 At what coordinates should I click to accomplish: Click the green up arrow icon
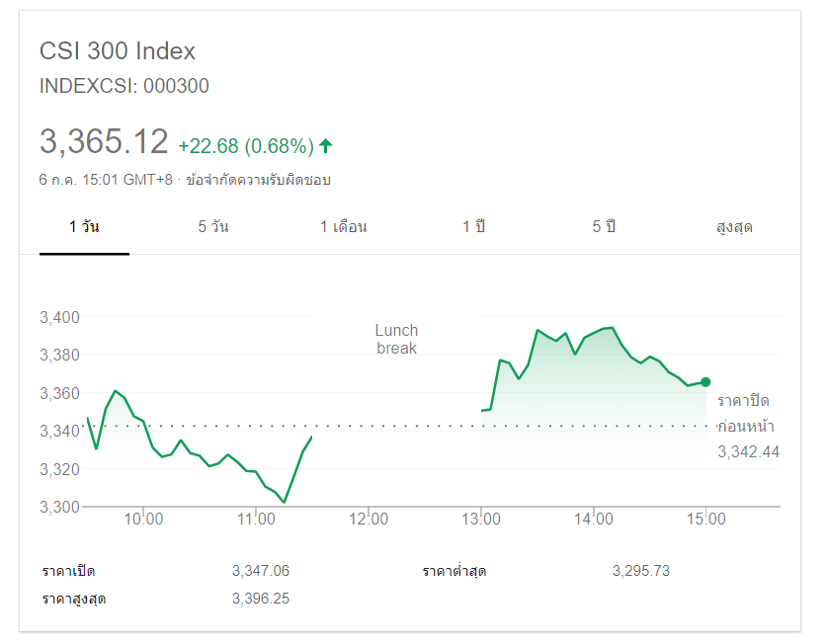click(326, 146)
